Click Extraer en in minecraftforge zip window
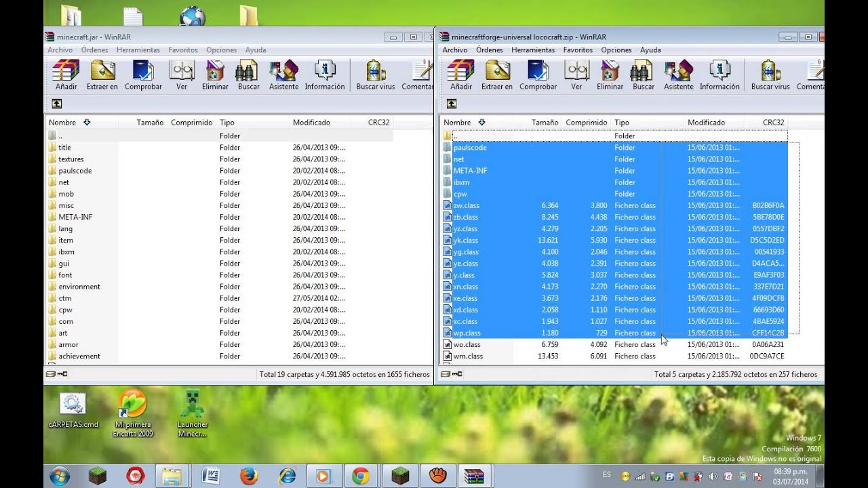 point(497,75)
